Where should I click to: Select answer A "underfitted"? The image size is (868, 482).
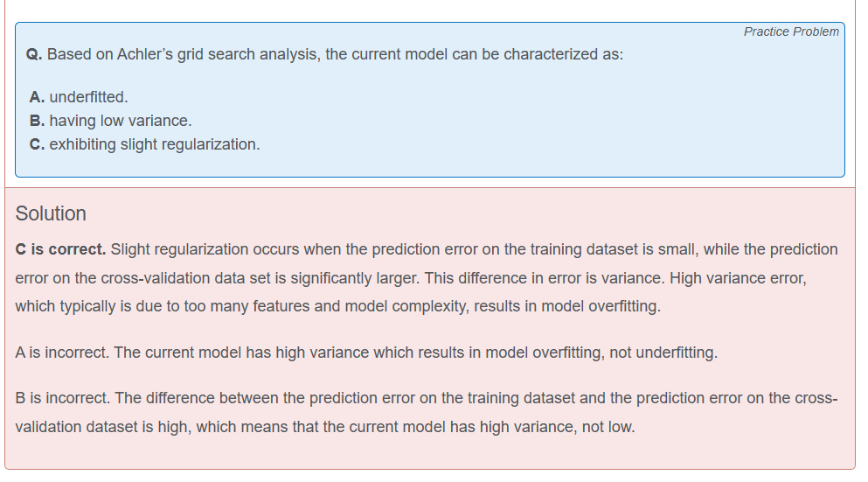point(88,97)
